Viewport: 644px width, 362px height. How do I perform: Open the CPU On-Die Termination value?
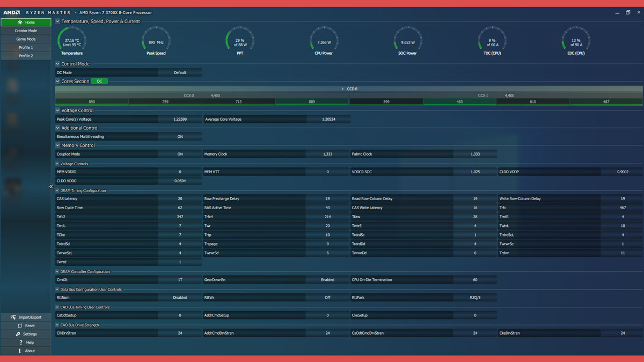pos(475,280)
